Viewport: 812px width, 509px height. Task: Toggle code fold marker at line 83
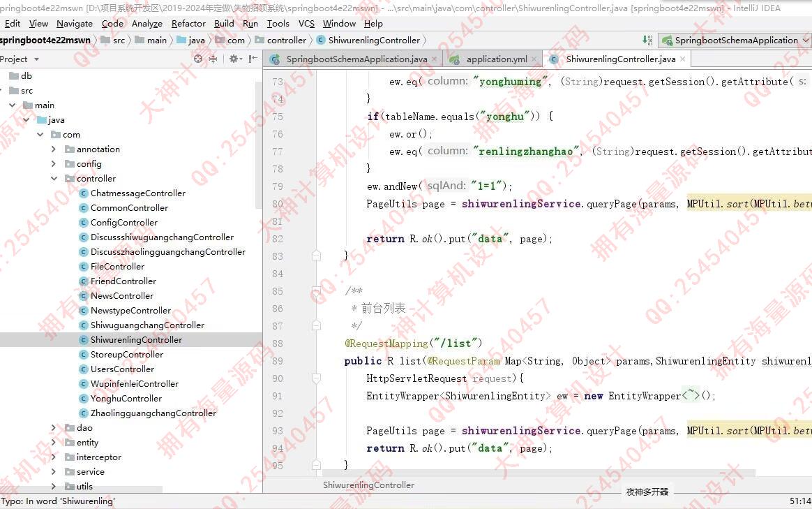(316, 256)
